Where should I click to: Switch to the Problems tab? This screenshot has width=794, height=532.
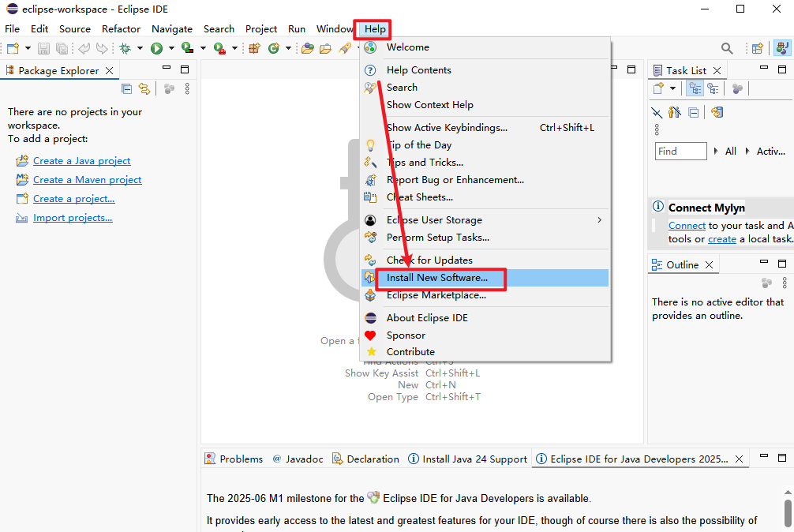[234, 459]
